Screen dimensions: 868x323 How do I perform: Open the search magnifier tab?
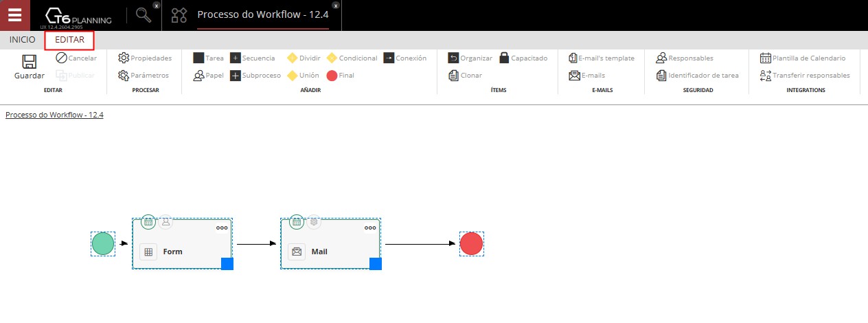pyautogui.click(x=144, y=15)
